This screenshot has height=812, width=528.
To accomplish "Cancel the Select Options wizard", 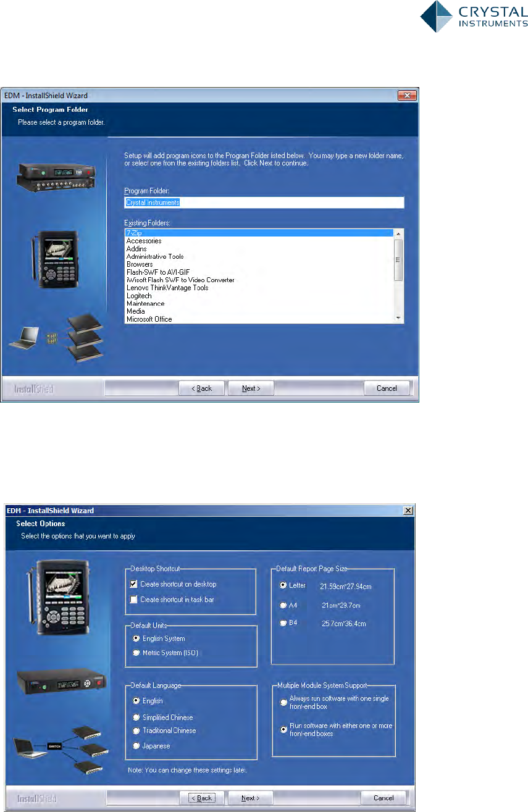I will [x=383, y=798].
